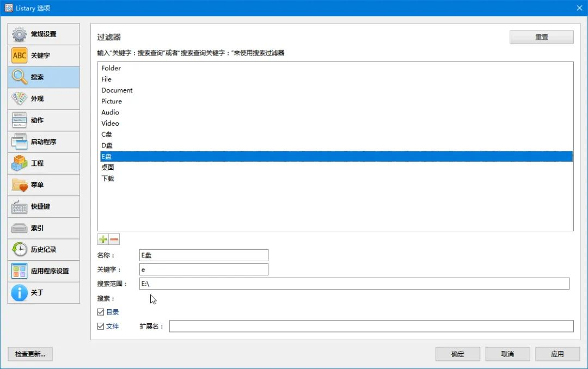Viewport: 588px width, 369px height.
Task: Select the Audio filter row
Action: coord(336,112)
